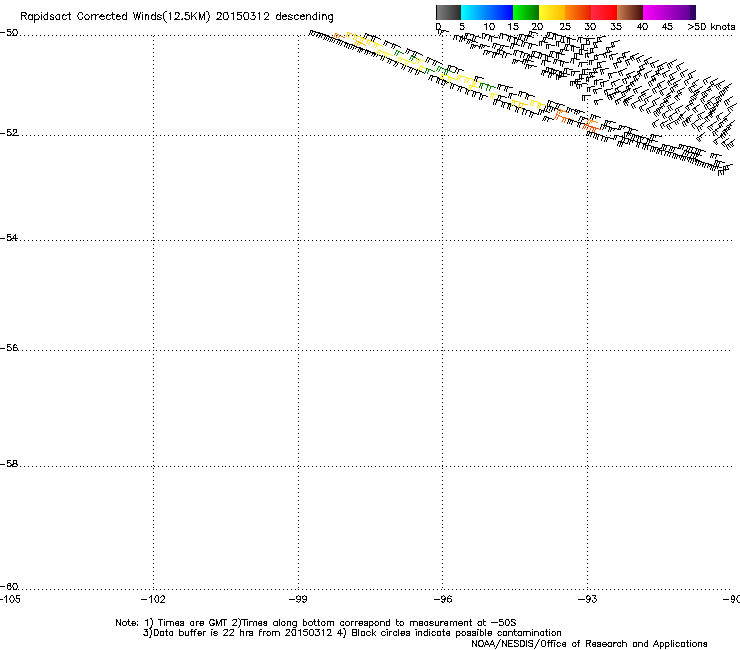The width and height of the screenshot is (740, 650).
Task: Click the legend label '40'
Action: point(642,27)
